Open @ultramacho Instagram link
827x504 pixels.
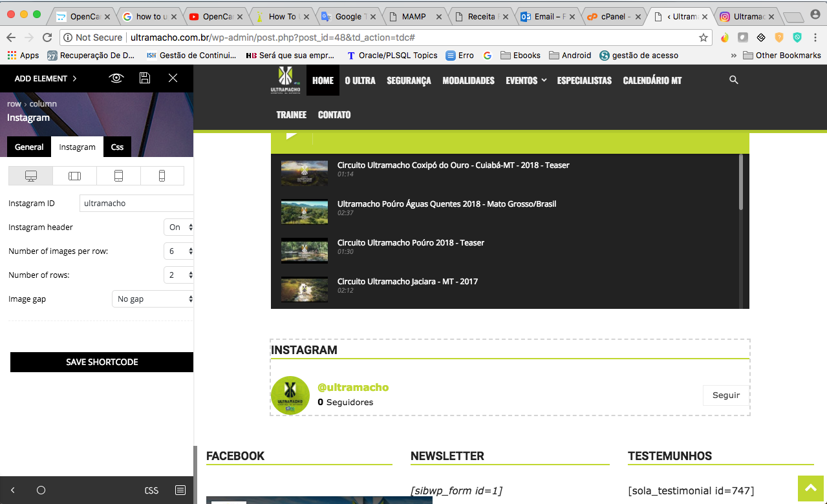click(353, 388)
